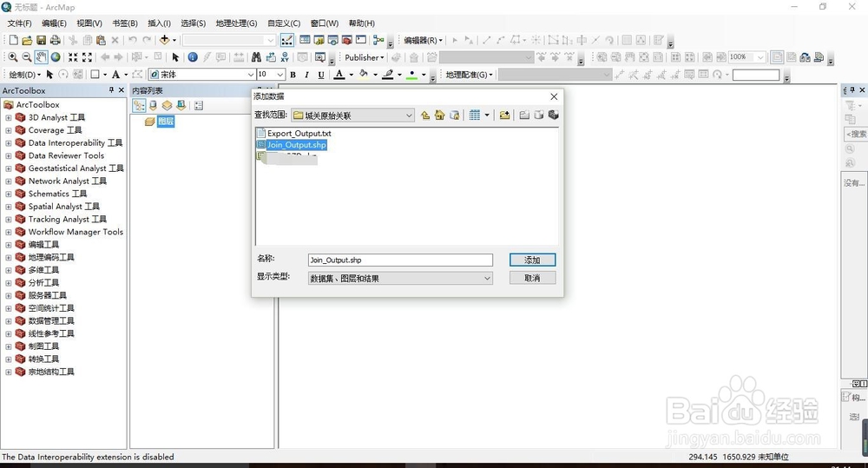Zoom to full extent globe icon
Image resolution: width=868 pixels, height=468 pixels.
click(x=56, y=57)
